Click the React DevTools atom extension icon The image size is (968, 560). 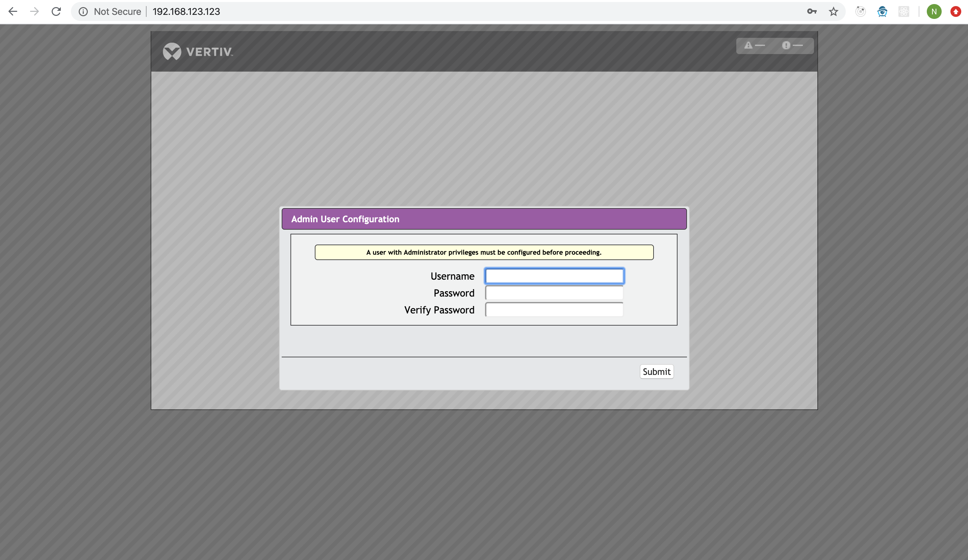(904, 11)
